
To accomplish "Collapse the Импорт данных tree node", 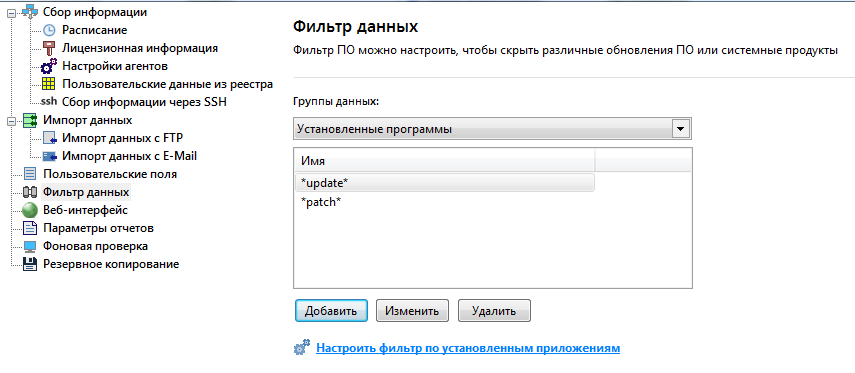I will (11, 121).
